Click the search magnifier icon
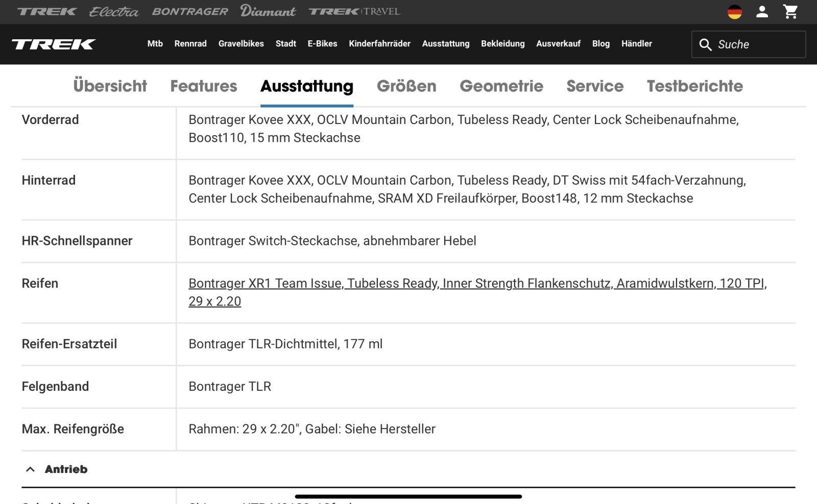Image resolution: width=817 pixels, height=504 pixels. pyautogui.click(x=705, y=44)
